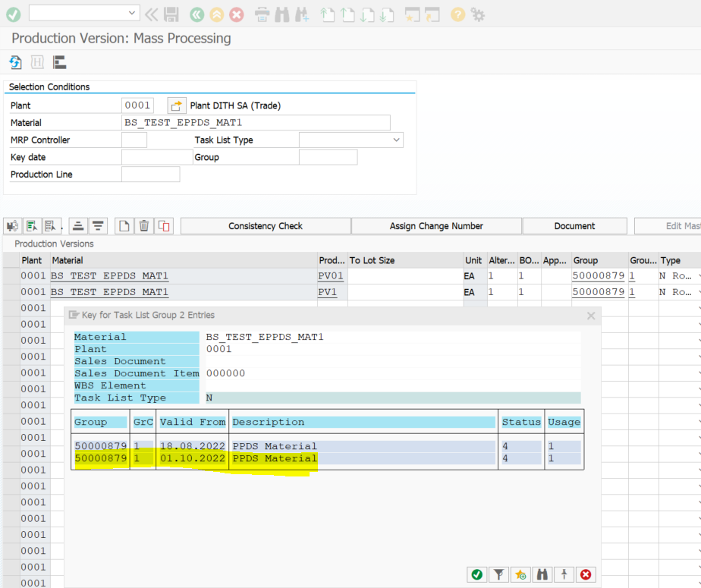Viewport: 701px width, 588px height.
Task: Click the Key date input field
Action: click(x=156, y=157)
